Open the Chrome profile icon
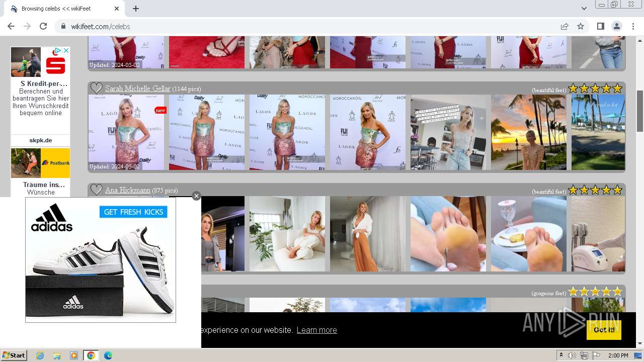The height and width of the screenshot is (362, 644). [616, 26]
